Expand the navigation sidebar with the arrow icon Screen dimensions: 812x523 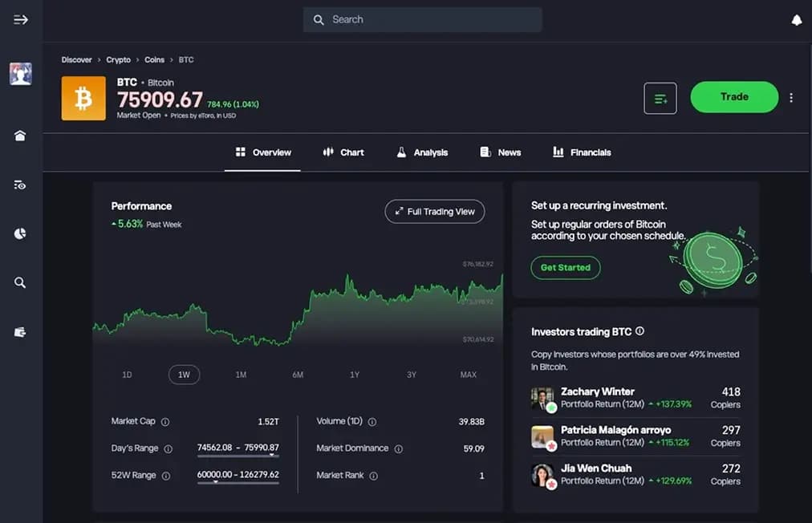(21, 20)
